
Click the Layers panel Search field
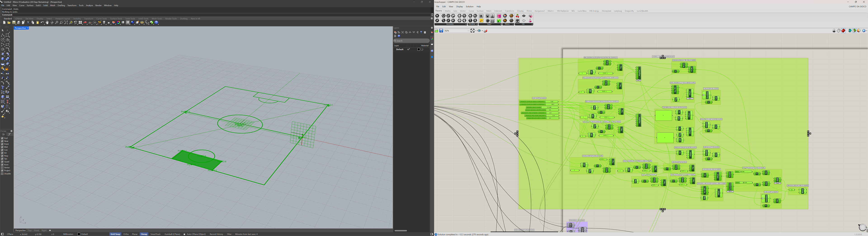[411, 40]
